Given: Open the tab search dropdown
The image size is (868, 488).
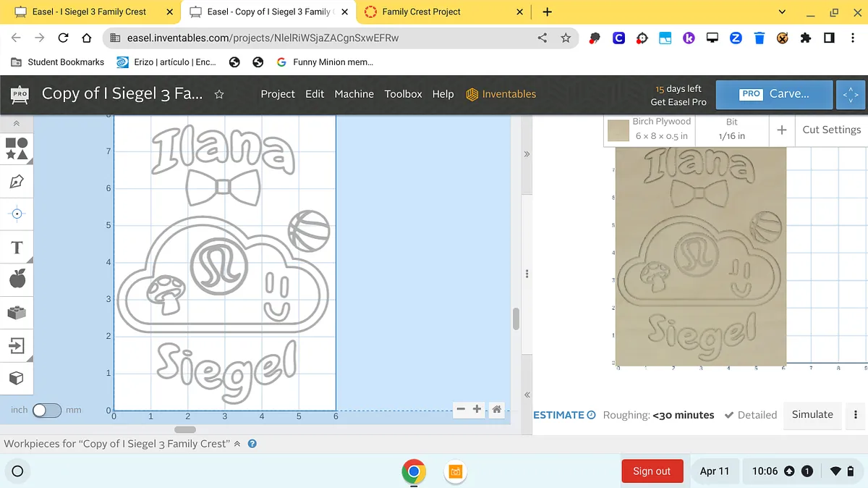Looking at the screenshot, I should pyautogui.click(x=782, y=12).
